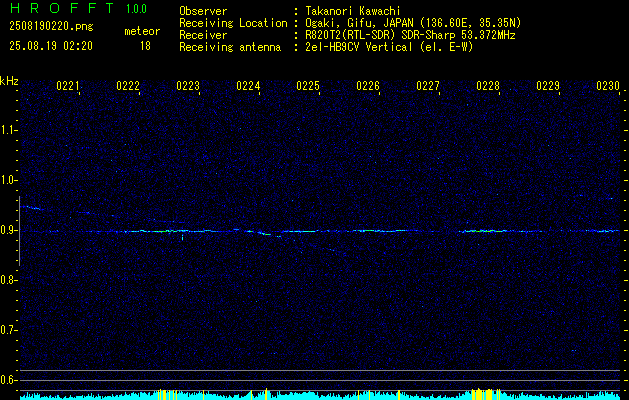This screenshot has height=400, width=629.
Task: Select the filename 2508190220.png
Action: pos(51,27)
